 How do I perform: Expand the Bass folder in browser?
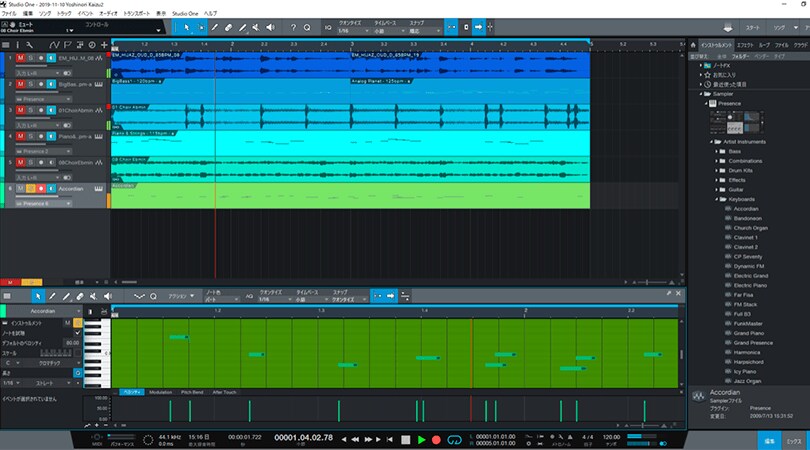717,151
